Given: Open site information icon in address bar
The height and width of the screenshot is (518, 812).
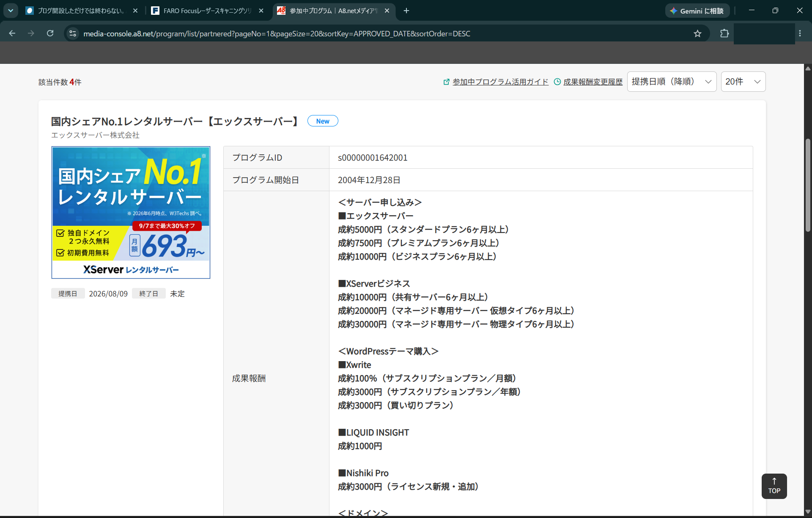Looking at the screenshot, I should (x=73, y=33).
